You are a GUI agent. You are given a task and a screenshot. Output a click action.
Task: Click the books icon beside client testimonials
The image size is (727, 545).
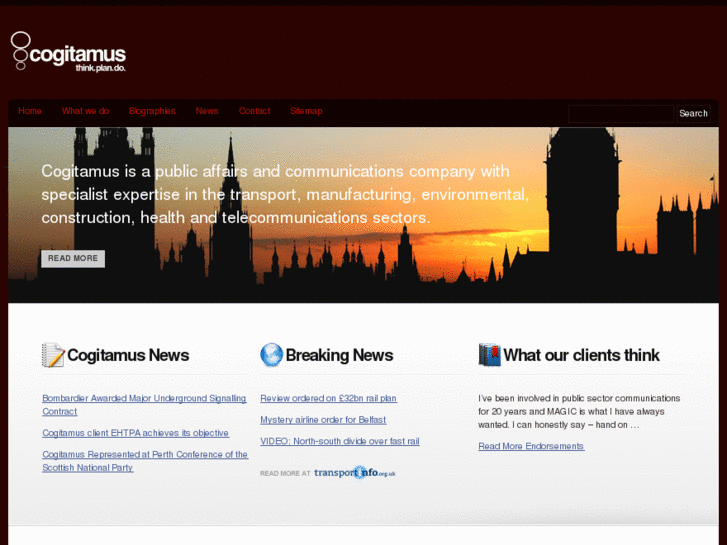click(490, 355)
